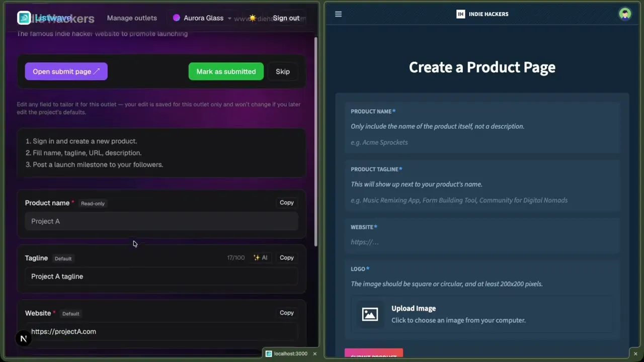644x362 pixels.
Task: Click the 17/100 character counter
Action: (x=235, y=257)
